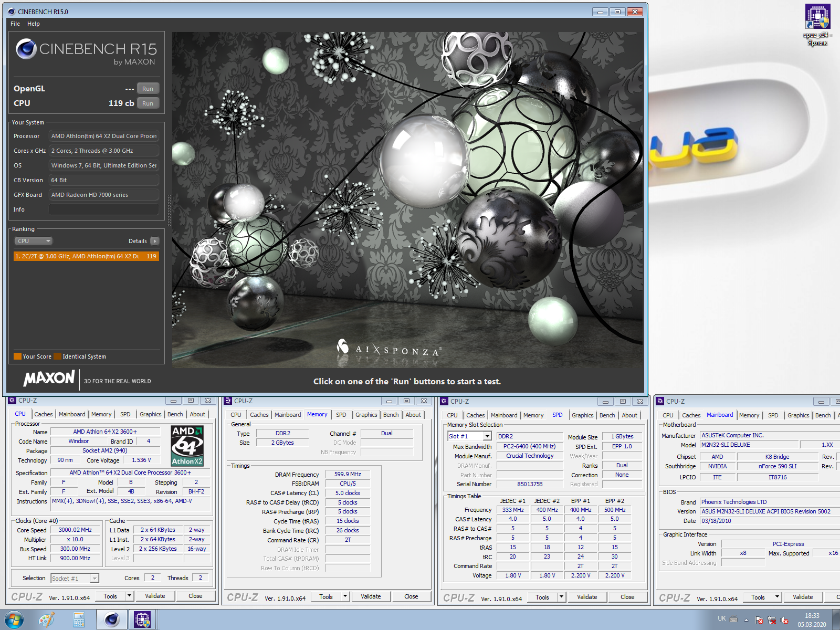Click Tools button in CPU-Z SPD window
The height and width of the screenshot is (630, 840).
(x=542, y=597)
